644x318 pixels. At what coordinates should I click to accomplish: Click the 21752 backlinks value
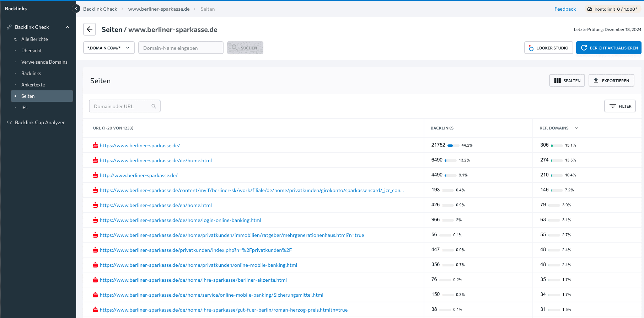point(438,145)
